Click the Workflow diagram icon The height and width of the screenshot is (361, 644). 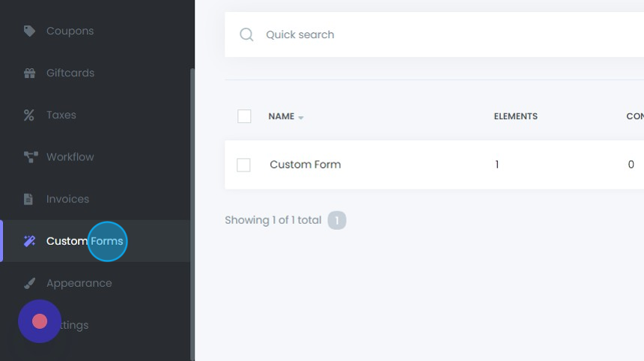click(30, 157)
